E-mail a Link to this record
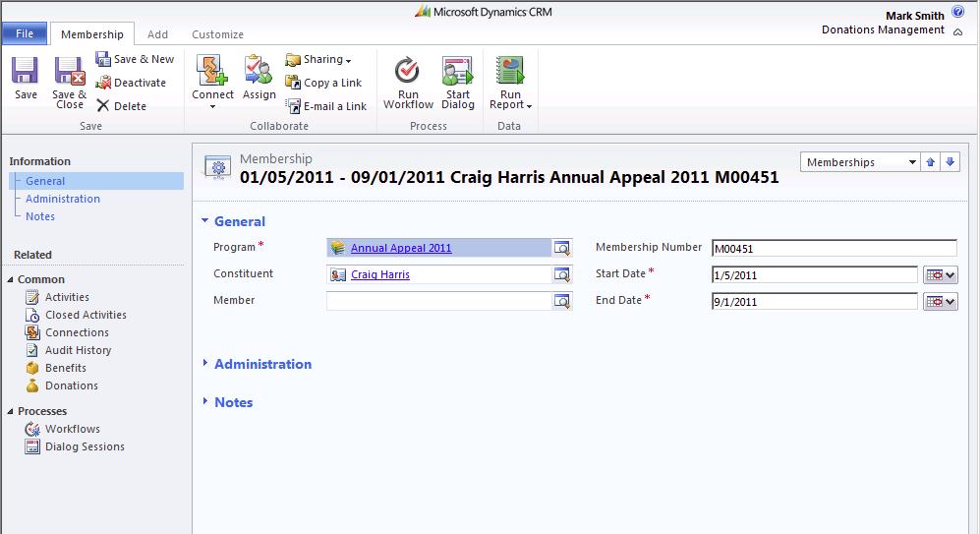Screen dimensions: 980x534 click(x=326, y=105)
